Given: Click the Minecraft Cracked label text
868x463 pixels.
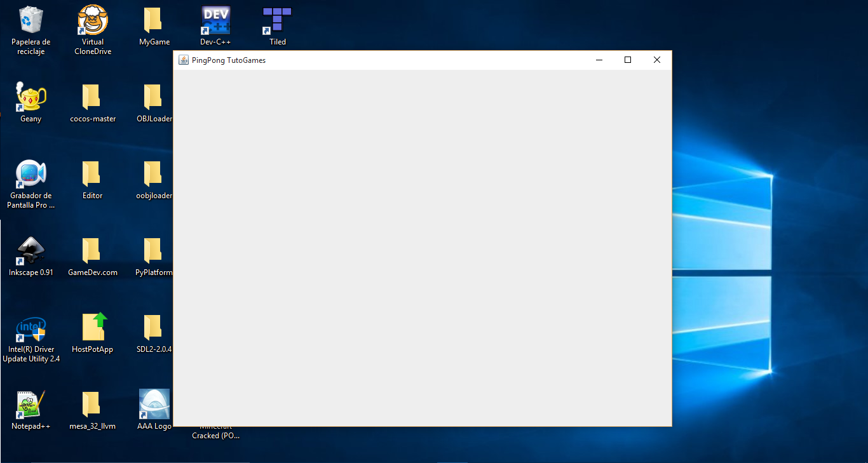Looking at the screenshot, I should (x=215, y=432).
